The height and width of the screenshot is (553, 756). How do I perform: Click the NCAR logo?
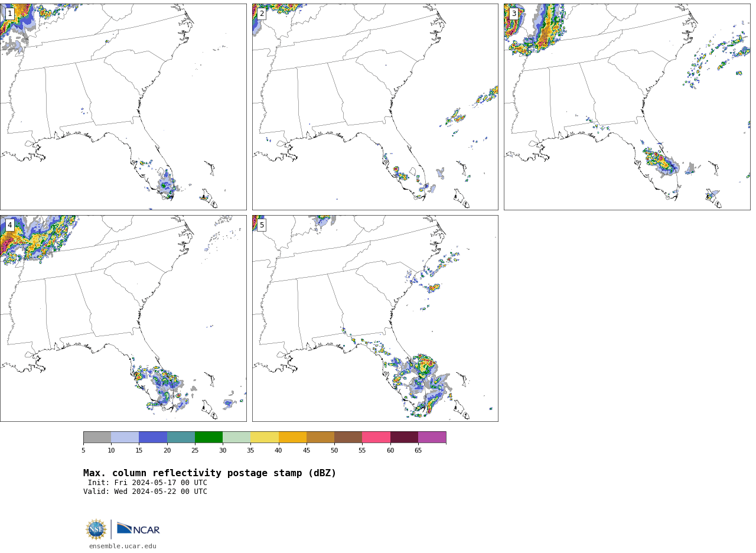[x=138, y=529]
